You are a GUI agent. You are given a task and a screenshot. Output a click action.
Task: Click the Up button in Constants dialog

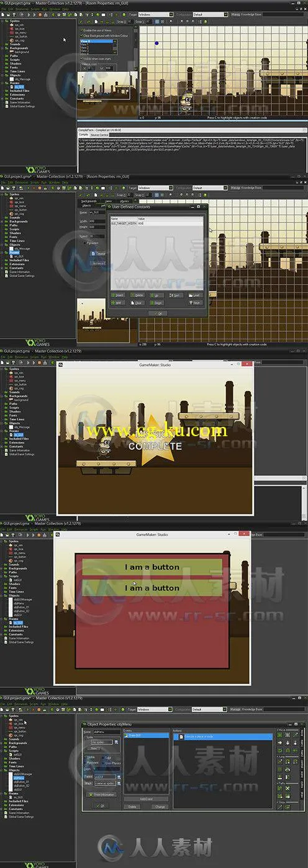(x=156, y=295)
